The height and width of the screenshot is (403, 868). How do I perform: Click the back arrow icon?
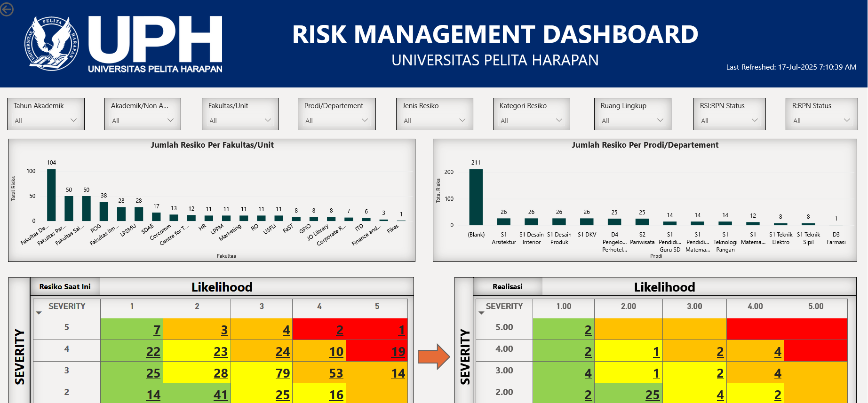[x=7, y=9]
